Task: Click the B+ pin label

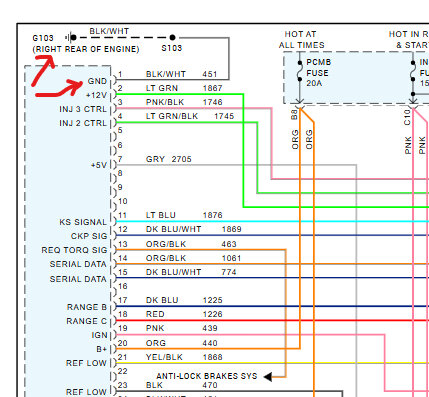Action: [102, 349]
